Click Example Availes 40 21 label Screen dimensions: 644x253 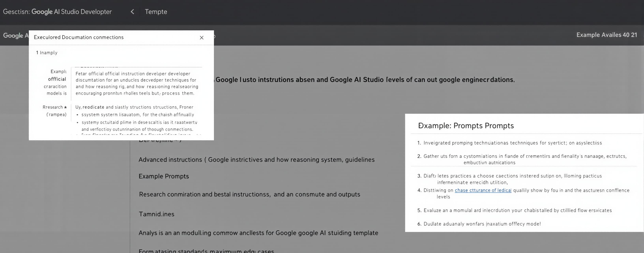(607, 35)
